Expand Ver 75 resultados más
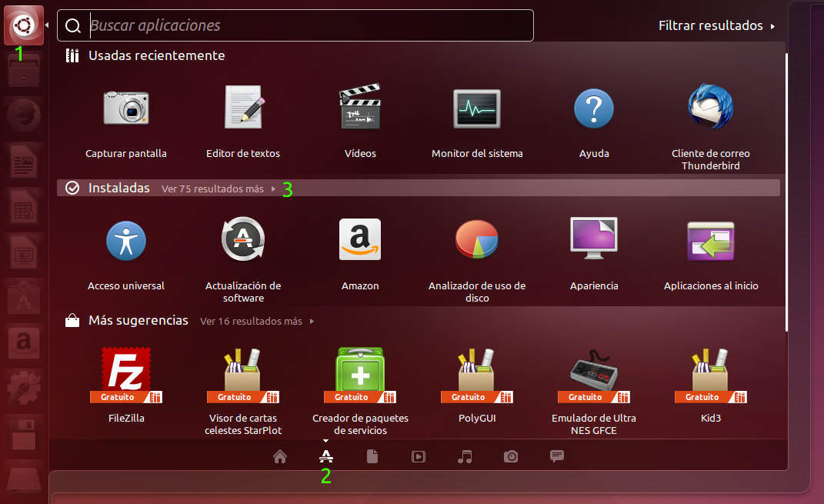Viewport: 824px width, 504px height. (218, 189)
